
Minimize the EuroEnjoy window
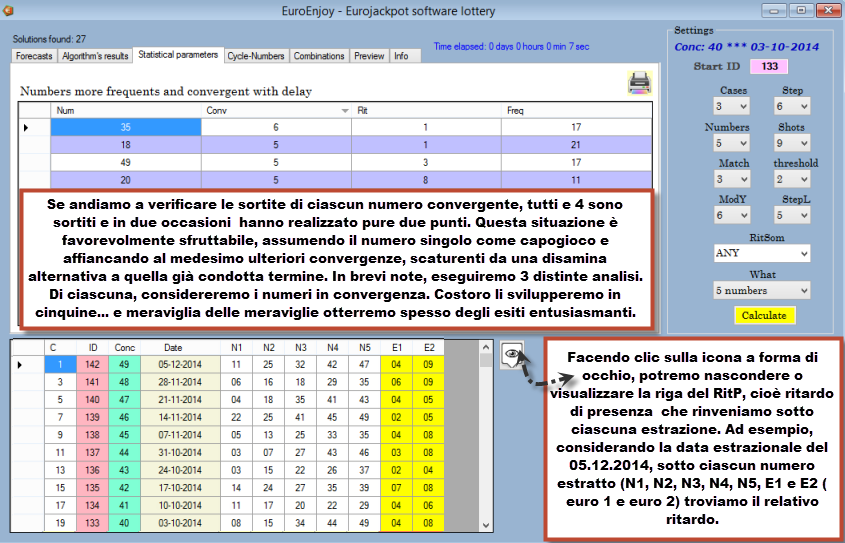tap(775, 10)
